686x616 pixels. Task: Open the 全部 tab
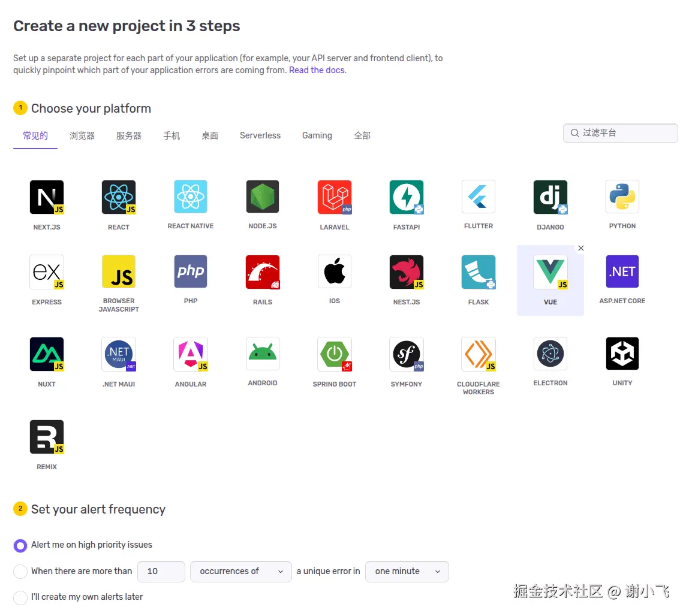(x=362, y=135)
